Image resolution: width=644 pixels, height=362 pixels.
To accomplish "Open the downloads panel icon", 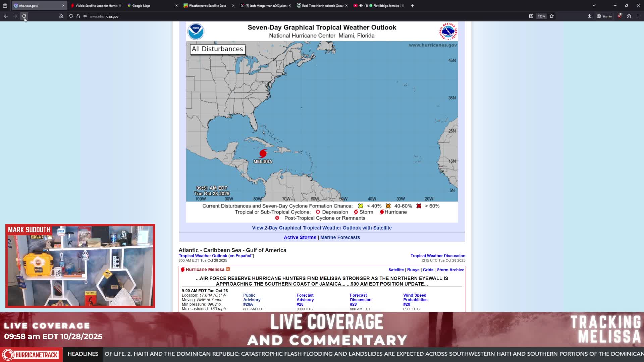I will pyautogui.click(x=589, y=16).
